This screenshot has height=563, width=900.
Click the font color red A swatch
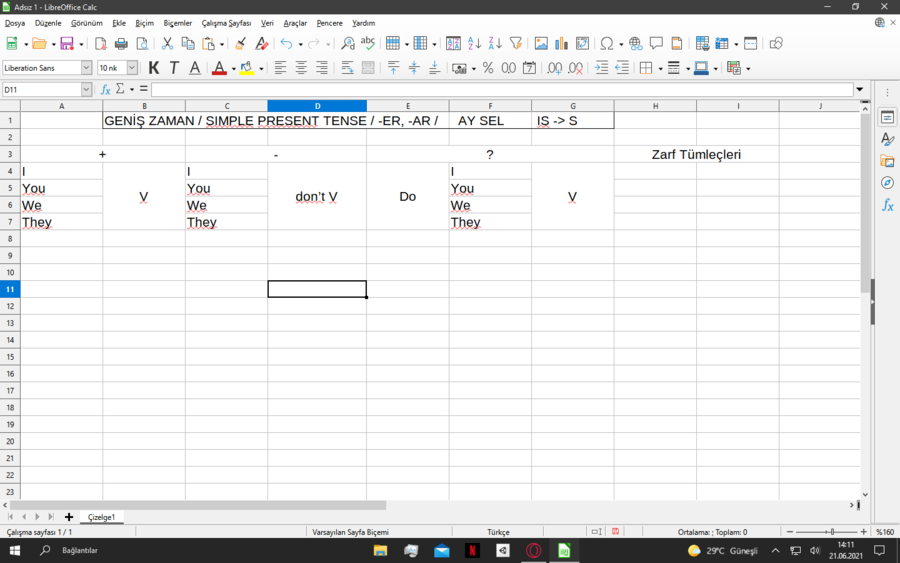[219, 68]
